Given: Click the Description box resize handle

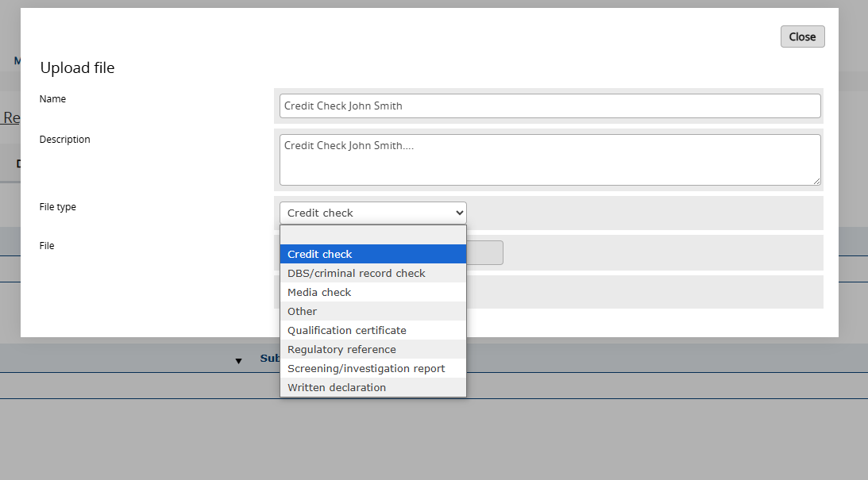Looking at the screenshot, I should pos(816,181).
